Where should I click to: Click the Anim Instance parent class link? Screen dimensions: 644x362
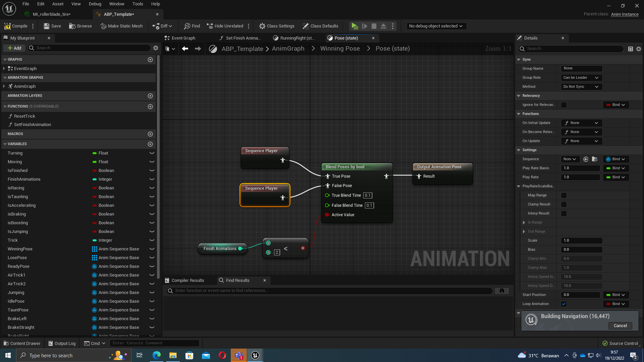point(625,14)
